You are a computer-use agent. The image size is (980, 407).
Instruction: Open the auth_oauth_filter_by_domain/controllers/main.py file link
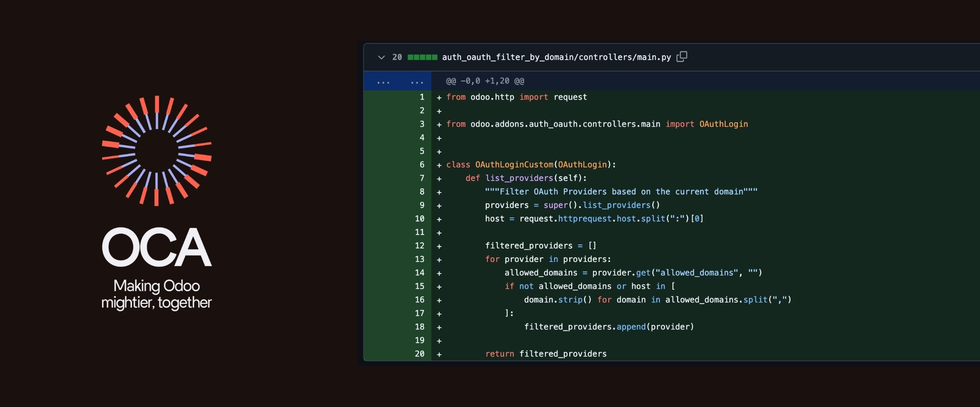(x=556, y=57)
